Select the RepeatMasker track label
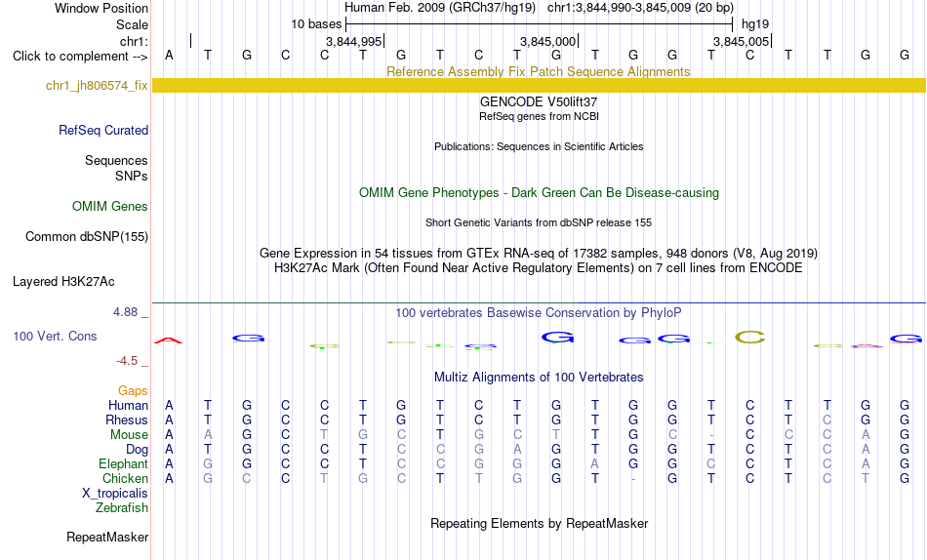Viewport: 927px width, 560px height. click(x=107, y=537)
